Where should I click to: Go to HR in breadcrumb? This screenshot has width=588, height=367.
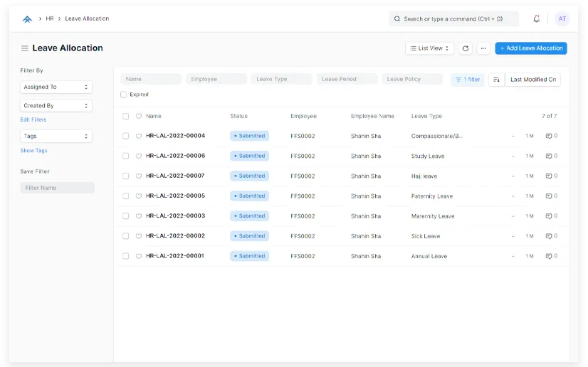[50, 18]
